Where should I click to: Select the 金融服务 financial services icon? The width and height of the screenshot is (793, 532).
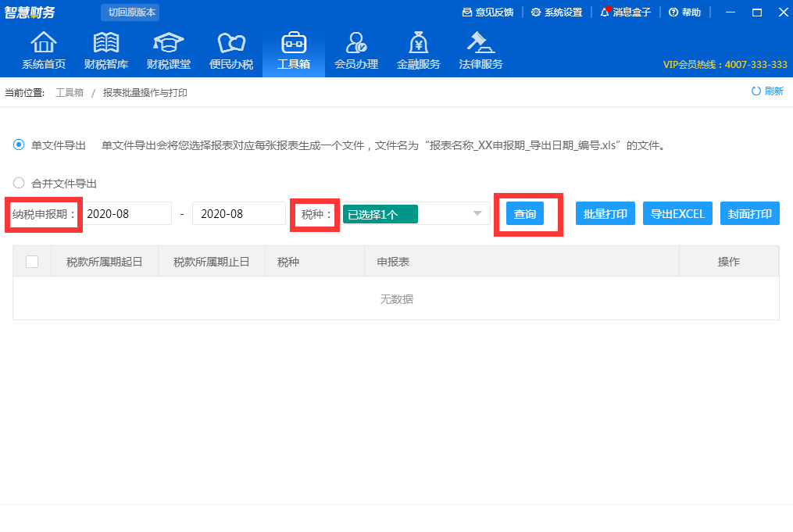point(418,48)
